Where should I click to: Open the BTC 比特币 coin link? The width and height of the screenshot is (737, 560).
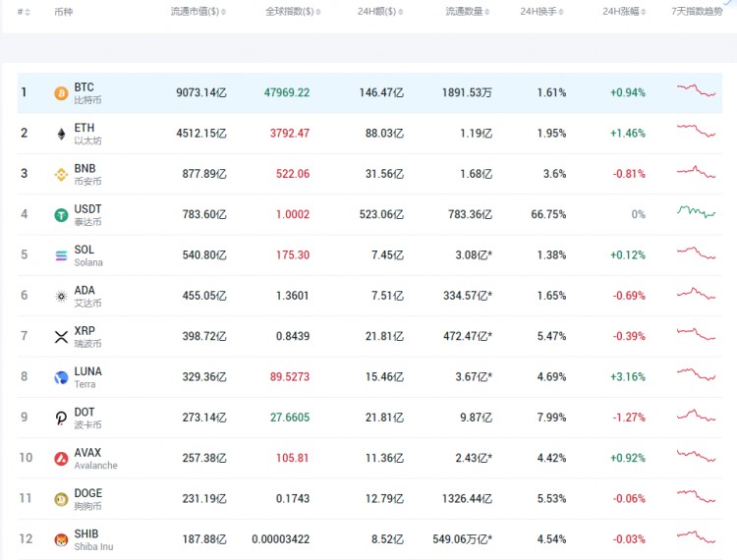point(87,93)
